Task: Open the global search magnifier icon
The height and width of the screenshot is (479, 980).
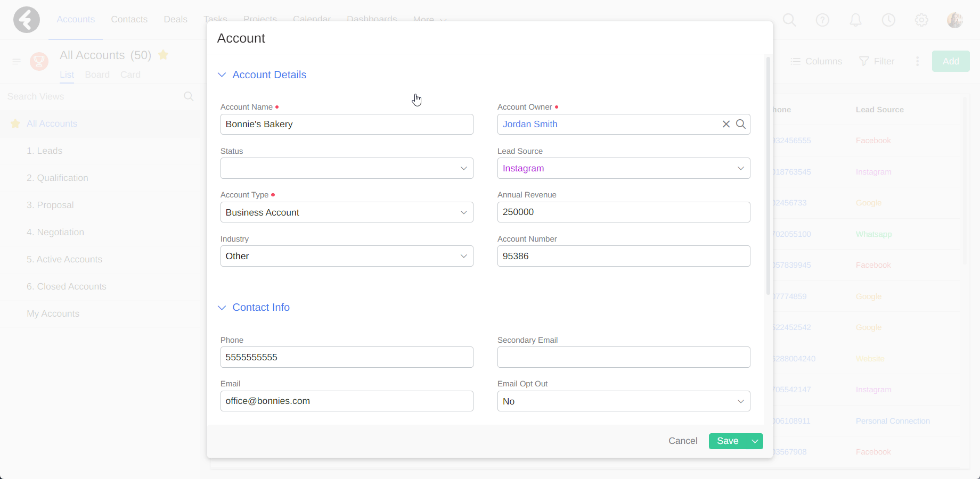Action: 789,20
